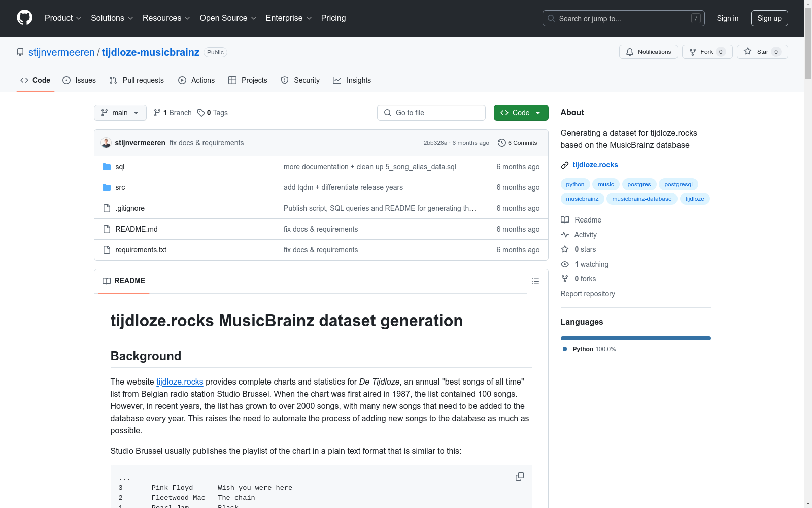
Task: Click the tag icon next to 0 Tags
Action: 201,113
